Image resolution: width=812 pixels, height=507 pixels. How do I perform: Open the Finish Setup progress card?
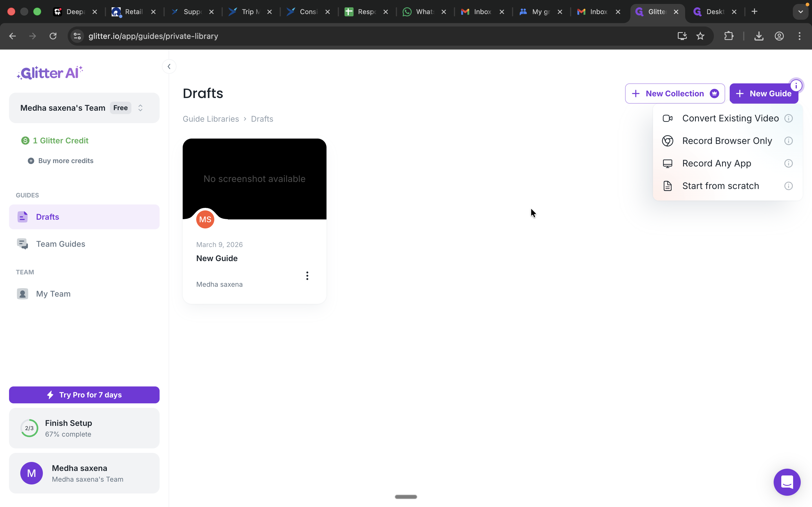[84, 428]
